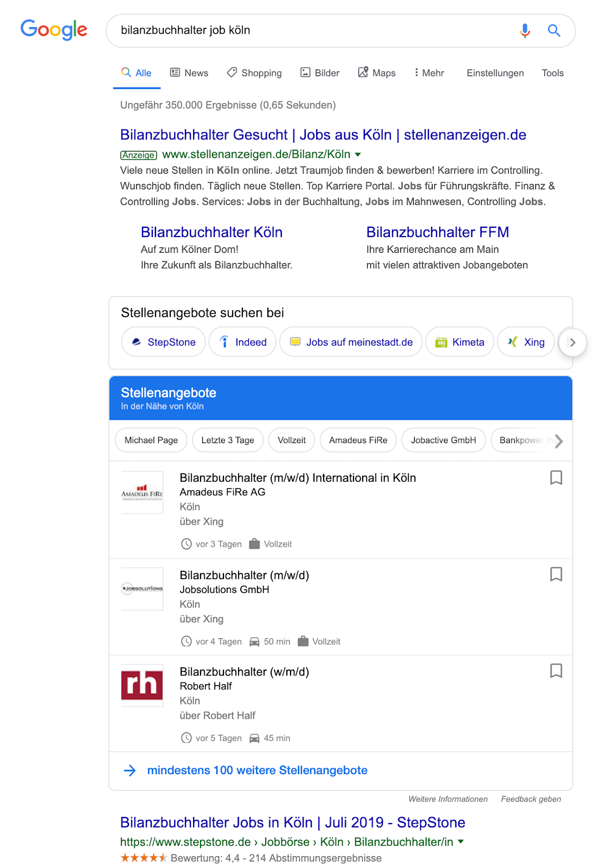Open Bilanzbuchhalter Köln sitelink
The width and height of the screenshot is (610, 868).
point(211,232)
